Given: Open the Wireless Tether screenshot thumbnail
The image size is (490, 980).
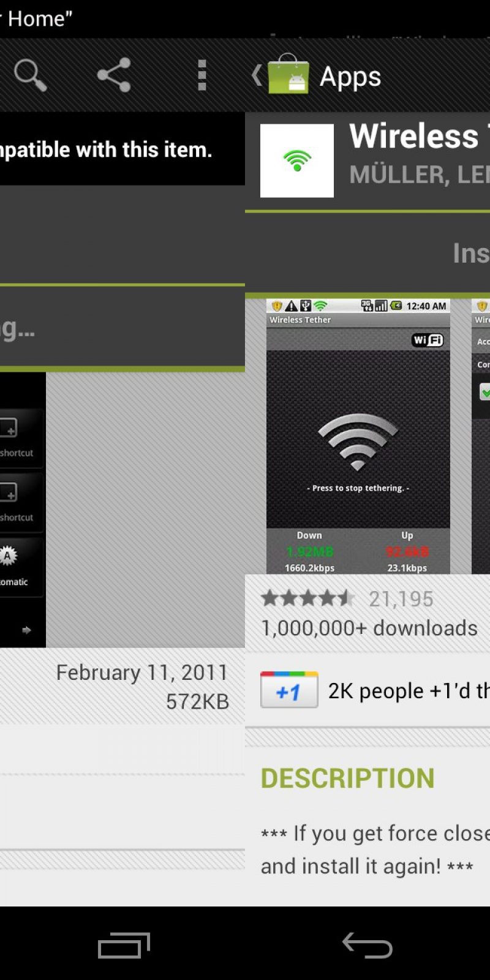Looking at the screenshot, I should pyautogui.click(x=358, y=436).
